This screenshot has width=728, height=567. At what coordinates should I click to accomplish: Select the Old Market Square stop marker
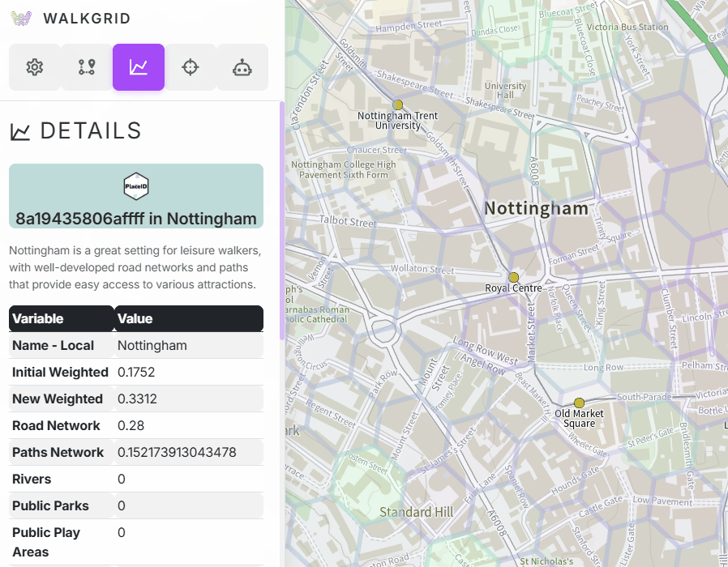(x=580, y=403)
